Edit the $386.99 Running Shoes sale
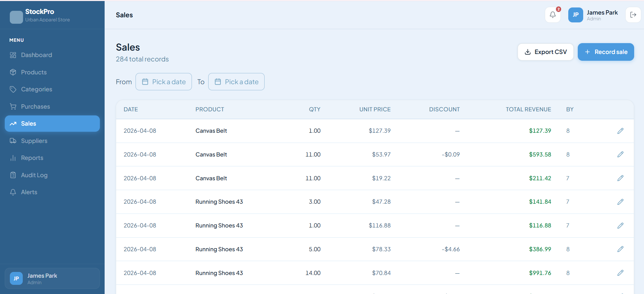Viewport: 644px width, 294px height. coord(620,249)
